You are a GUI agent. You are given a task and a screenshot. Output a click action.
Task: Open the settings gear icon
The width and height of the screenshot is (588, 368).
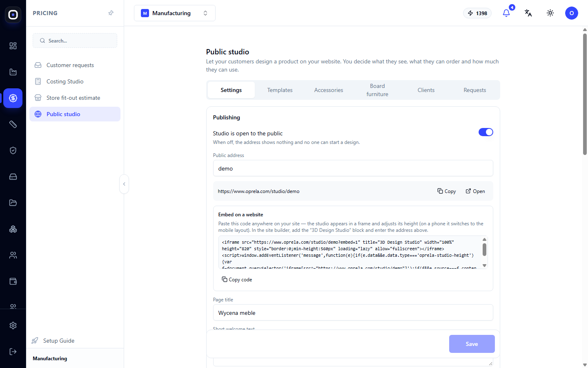tap(13, 325)
